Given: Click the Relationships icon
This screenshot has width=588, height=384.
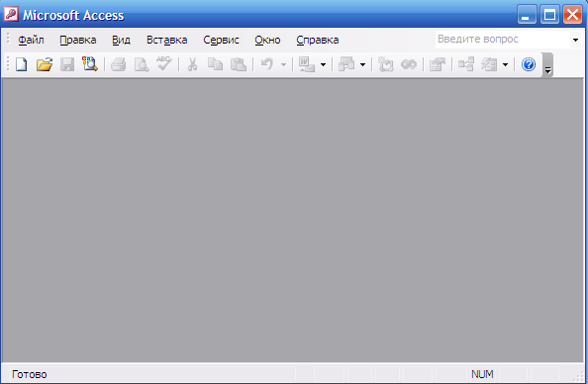Looking at the screenshot, I should [466, 64].
